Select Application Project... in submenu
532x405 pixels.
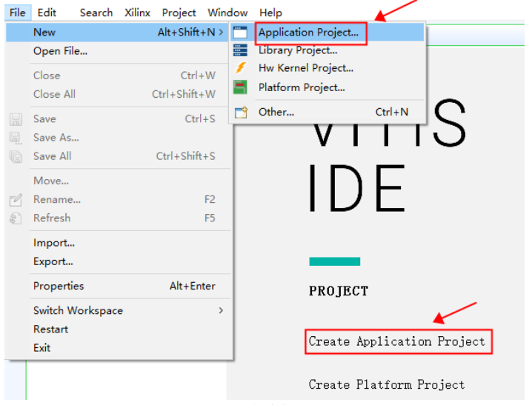point(327,32)
